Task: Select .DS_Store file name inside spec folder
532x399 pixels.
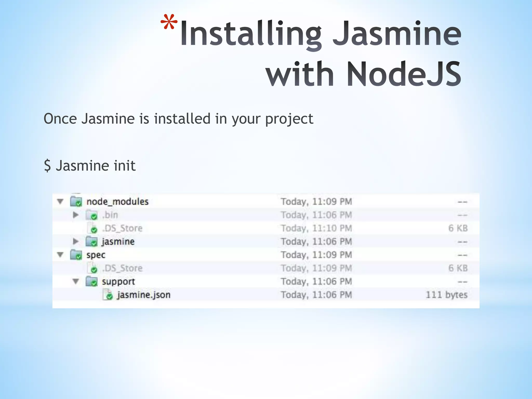Action: click(122, 268)
